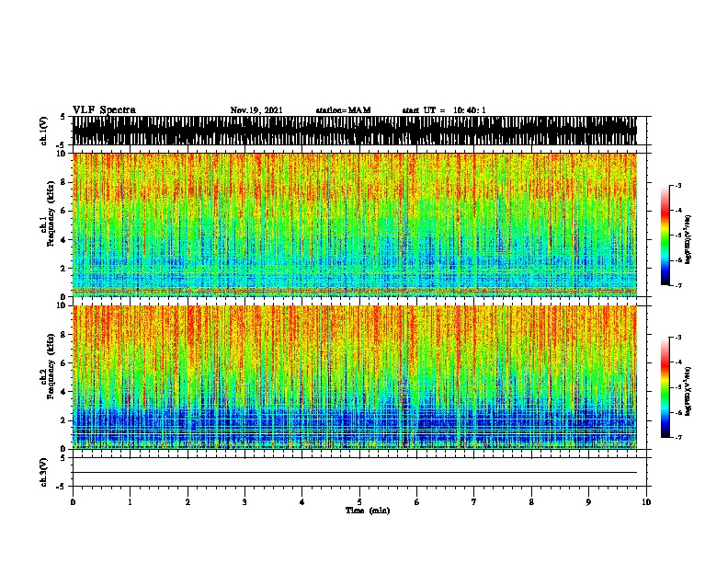Click time axis tick label "6"
The width and height of the screenshot is (728, 563).
(x=417, y=502)
